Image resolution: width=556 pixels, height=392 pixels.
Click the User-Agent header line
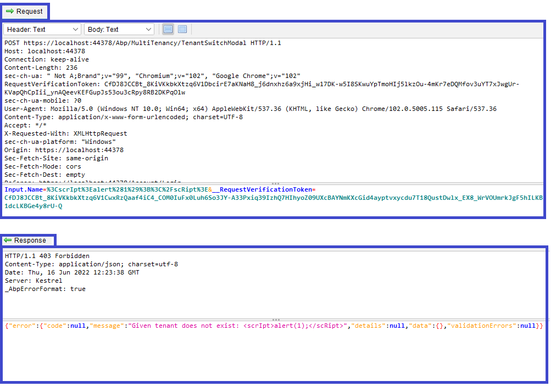tap(251, 109)
